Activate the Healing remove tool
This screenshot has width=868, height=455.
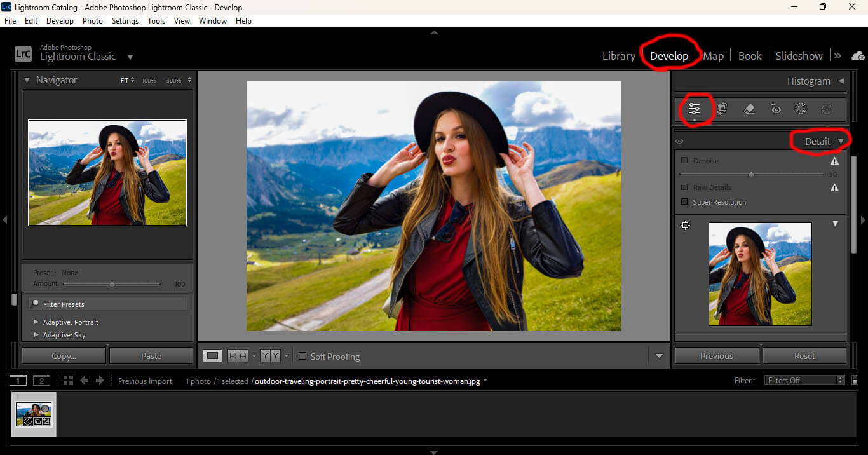749,109
